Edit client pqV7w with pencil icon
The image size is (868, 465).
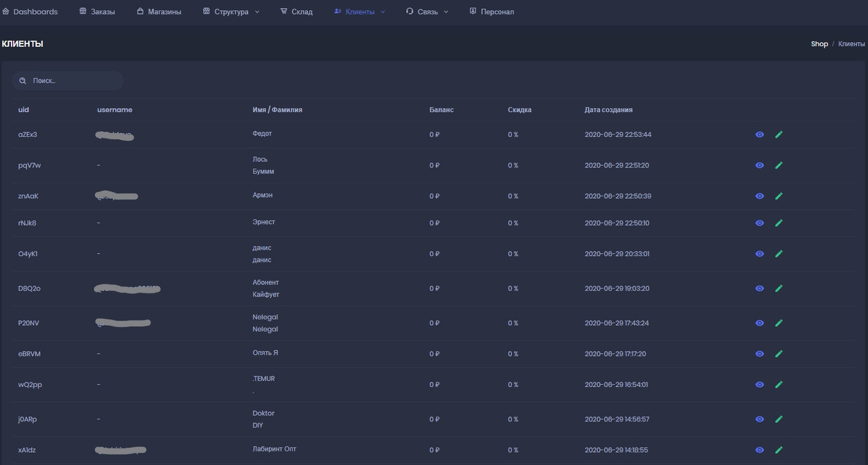pos(778,166)
